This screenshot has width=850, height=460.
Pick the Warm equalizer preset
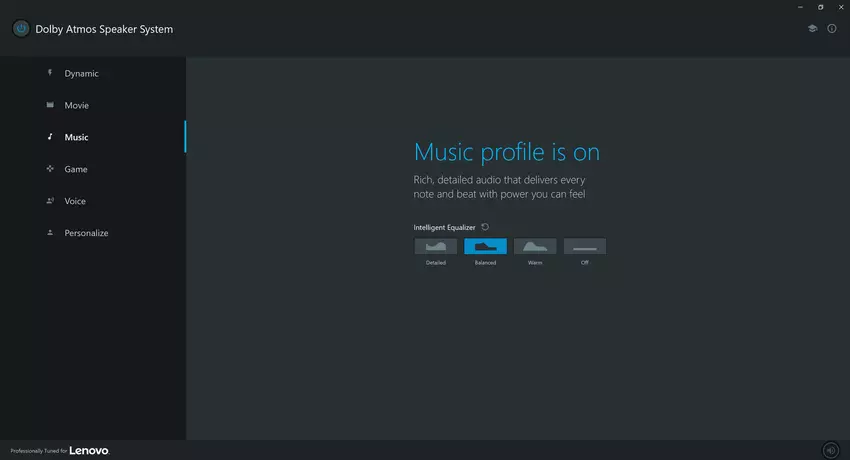(x=535, y=246)
